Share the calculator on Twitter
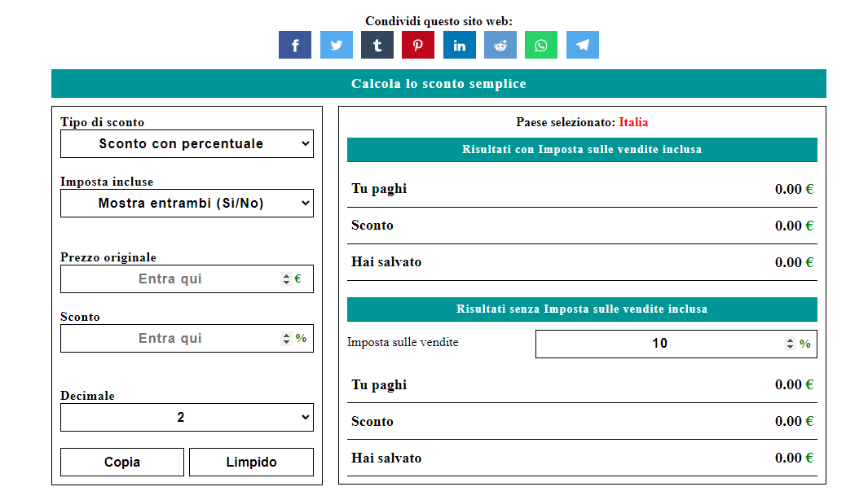The image size is (868, 500). tap(336, 45)
